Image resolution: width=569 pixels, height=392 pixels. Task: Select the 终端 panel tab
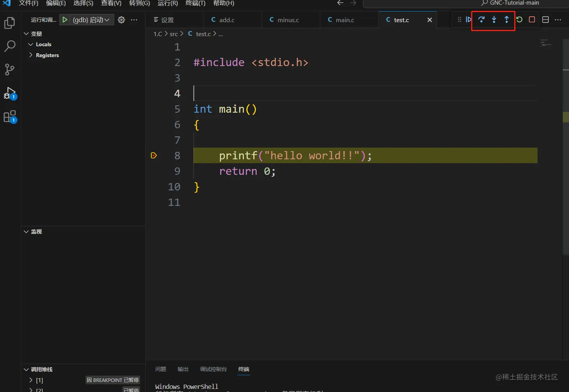click(244, 369)
